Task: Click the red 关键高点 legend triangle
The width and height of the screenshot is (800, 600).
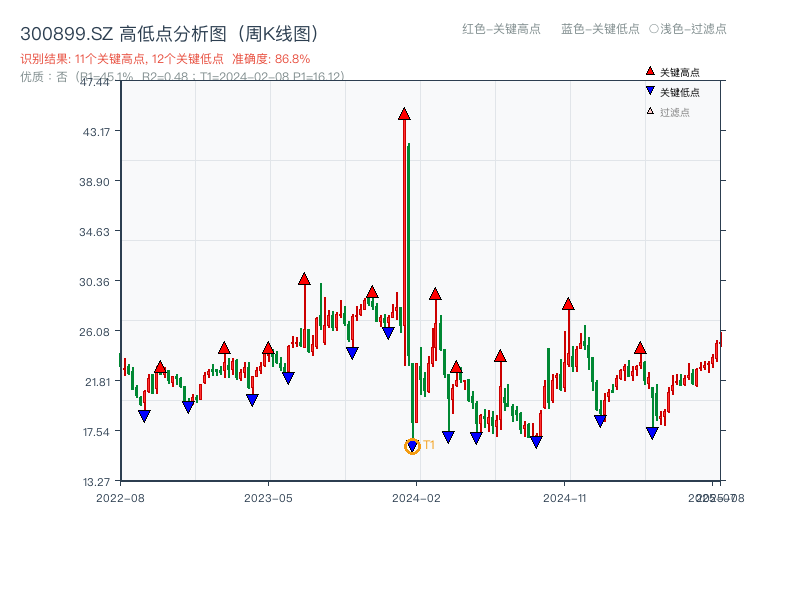Action: tap(650, 71)
